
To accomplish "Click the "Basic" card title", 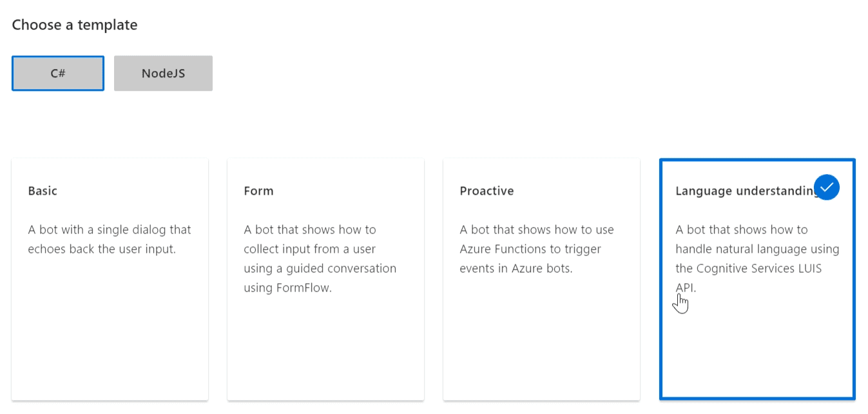I will click(43, 191).
